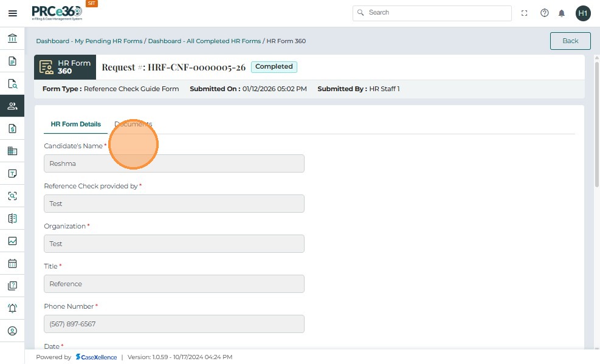This screenshot has width=600, height=364.
Task: Open the dollar invoice sidebar icon
Action: 12,128
